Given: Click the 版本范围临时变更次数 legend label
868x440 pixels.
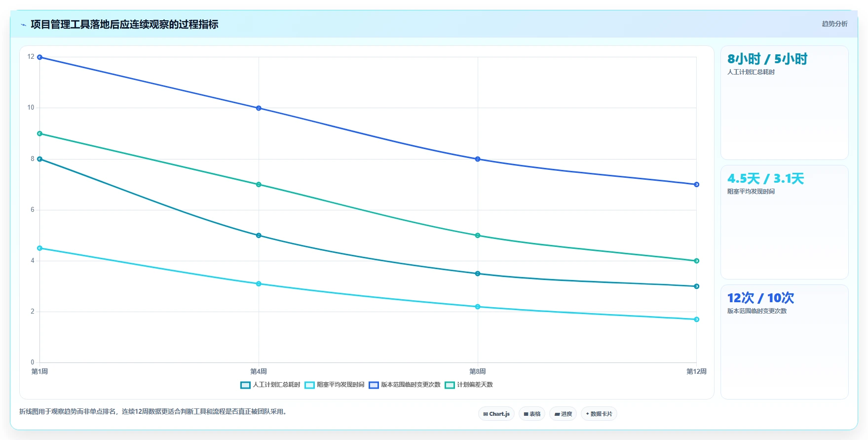Looking at the screenshot, I should (411, 385).
